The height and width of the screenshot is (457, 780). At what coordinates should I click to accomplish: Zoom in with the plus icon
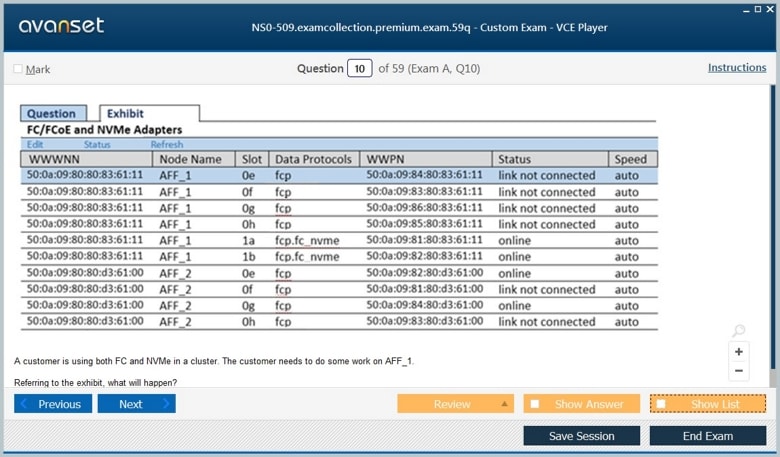739,352
